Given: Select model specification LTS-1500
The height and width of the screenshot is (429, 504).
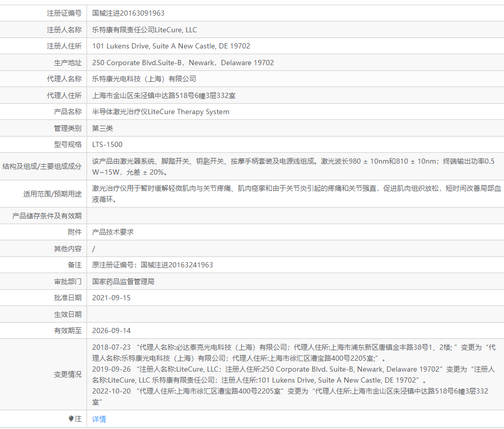Looking at the screenshot, I should tap(107, 144).
